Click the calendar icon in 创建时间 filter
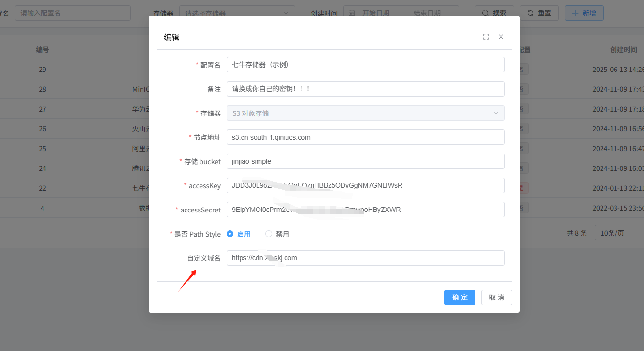Screen dimensions: 644x351 click(352, 13)
